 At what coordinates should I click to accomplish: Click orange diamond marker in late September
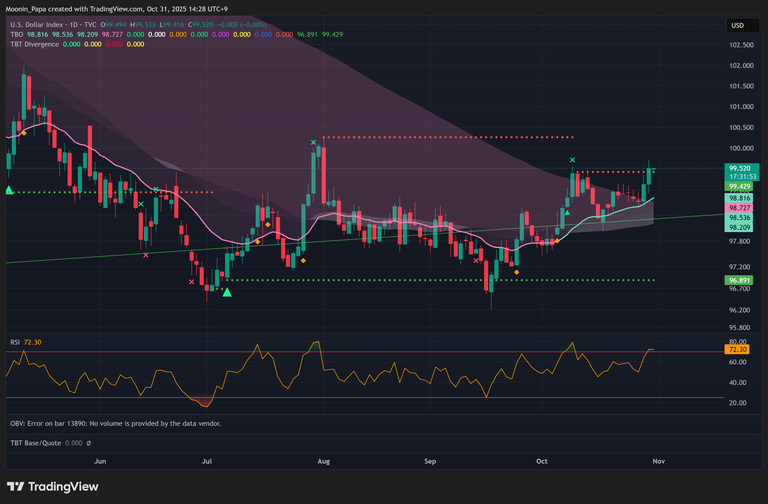[x=517, y=271]
